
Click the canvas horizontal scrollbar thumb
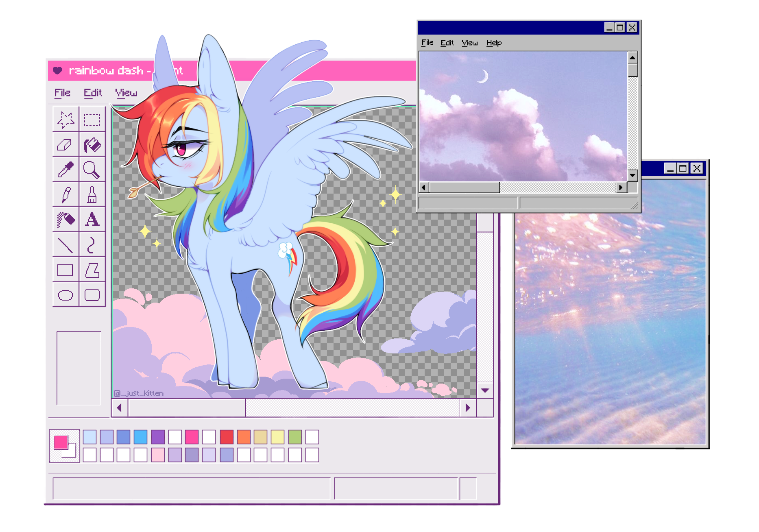coord(187,408)
